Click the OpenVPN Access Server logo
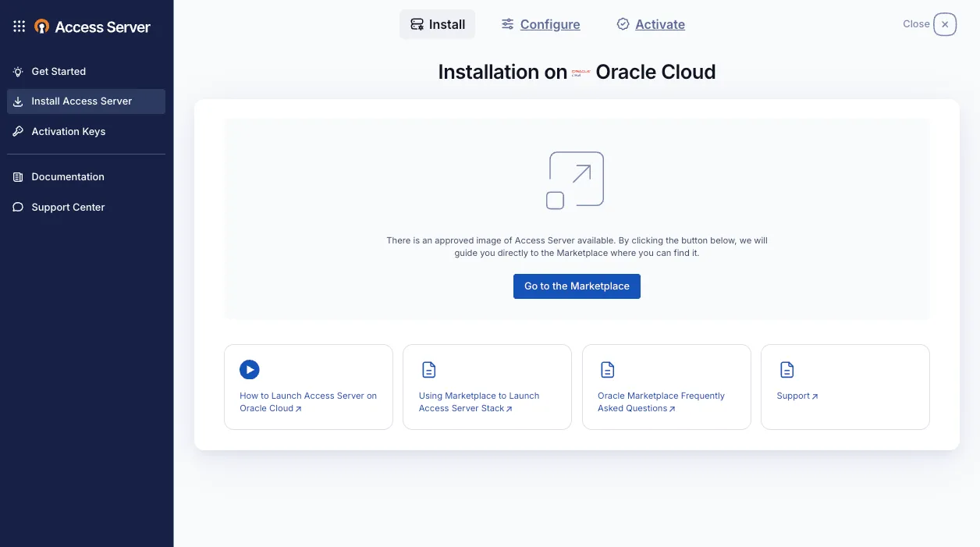The height and width of the screenshot is (547, 980). coord(42,27)
